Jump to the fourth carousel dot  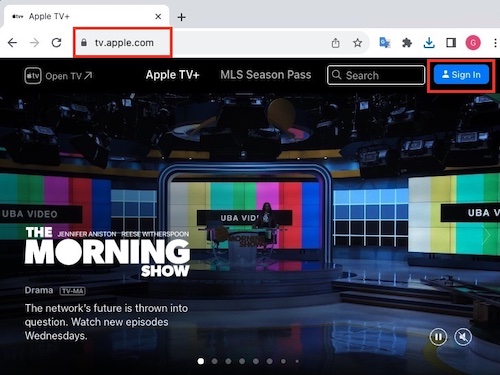pyautogui.click(x=242, y=361)
